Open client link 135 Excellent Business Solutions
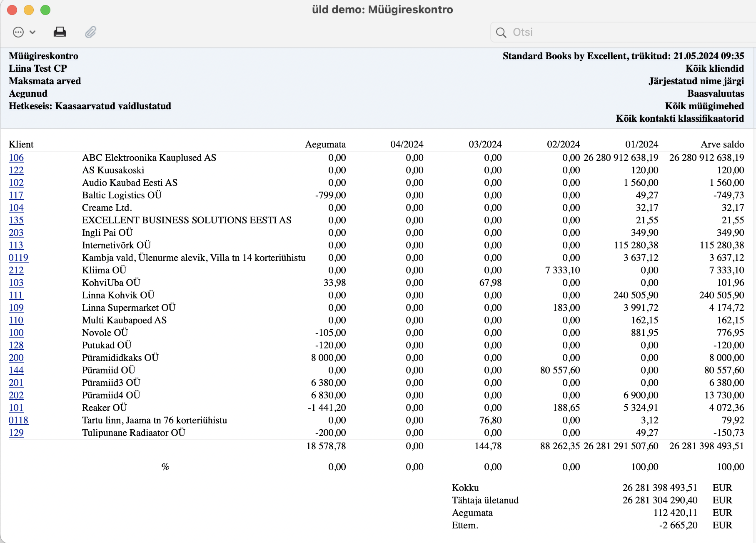Screen dimensions: 756x543 [x=16, y=220]
